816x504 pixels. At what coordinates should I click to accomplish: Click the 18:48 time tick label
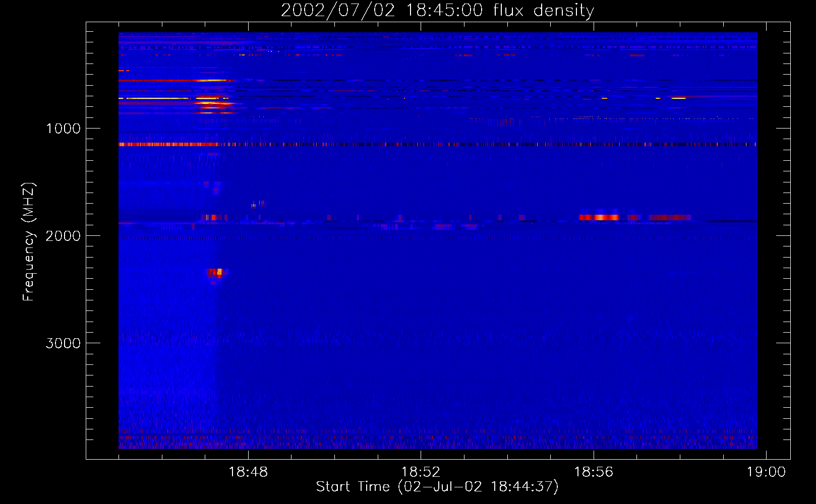[x=248, y=472]
